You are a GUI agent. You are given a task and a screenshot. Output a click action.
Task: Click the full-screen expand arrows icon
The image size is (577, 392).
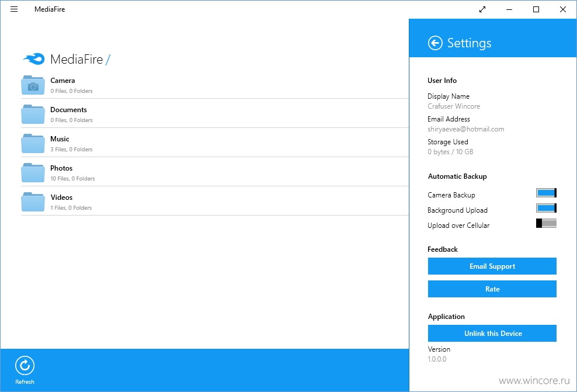482,9
